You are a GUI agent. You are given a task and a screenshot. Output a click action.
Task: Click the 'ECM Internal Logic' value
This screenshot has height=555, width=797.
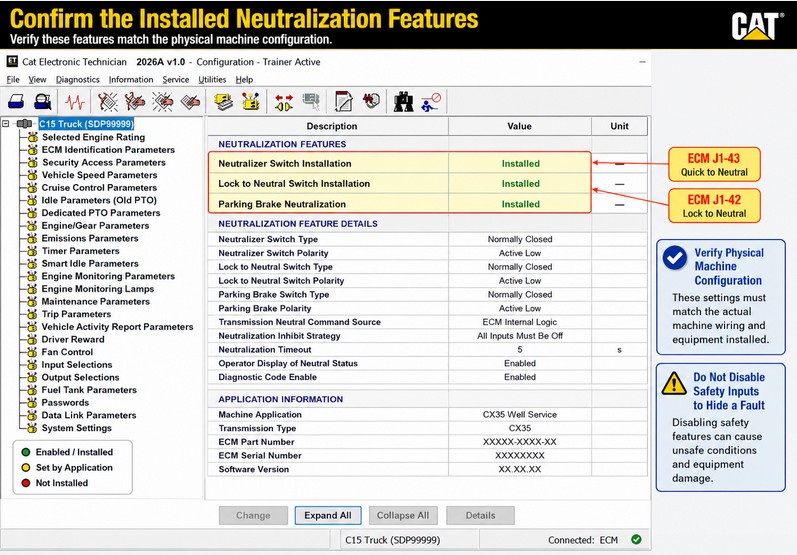(x=519, y=322)
